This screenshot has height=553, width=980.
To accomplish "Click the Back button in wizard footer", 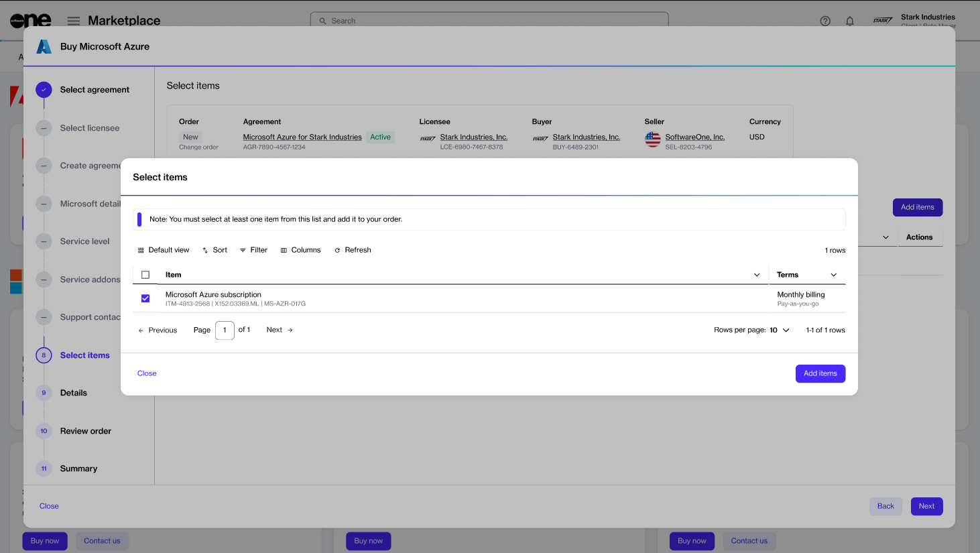I will pos(885,506).
